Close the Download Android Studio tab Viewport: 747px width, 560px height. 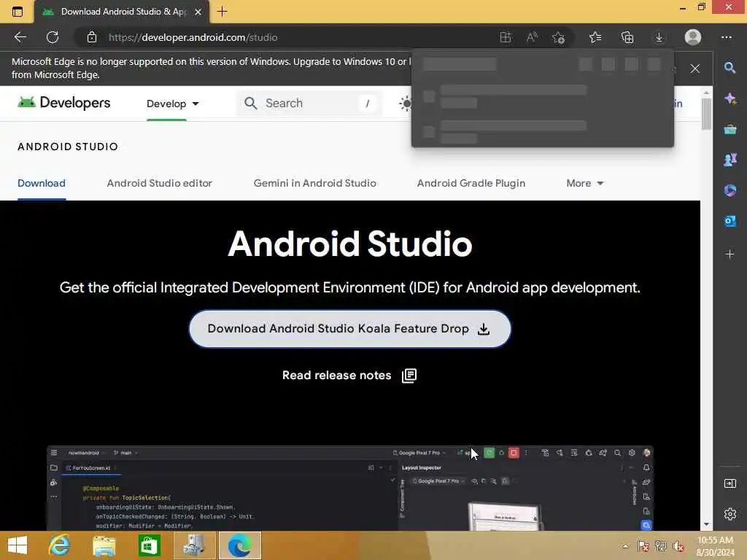point(198,12)
